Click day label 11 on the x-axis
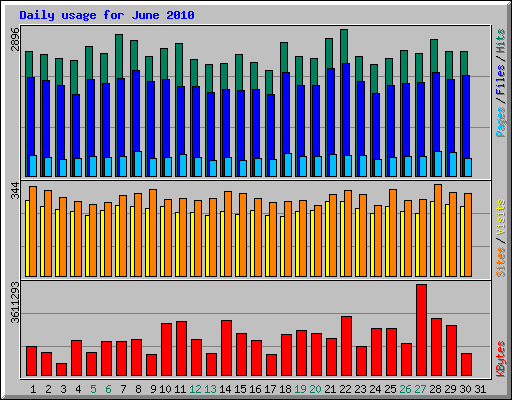512x400 pixels. click(180, 389)
